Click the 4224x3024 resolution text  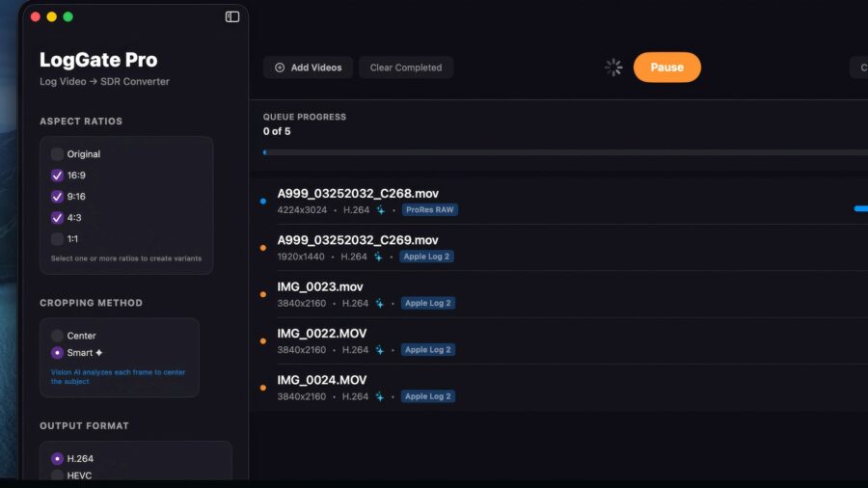302,210
